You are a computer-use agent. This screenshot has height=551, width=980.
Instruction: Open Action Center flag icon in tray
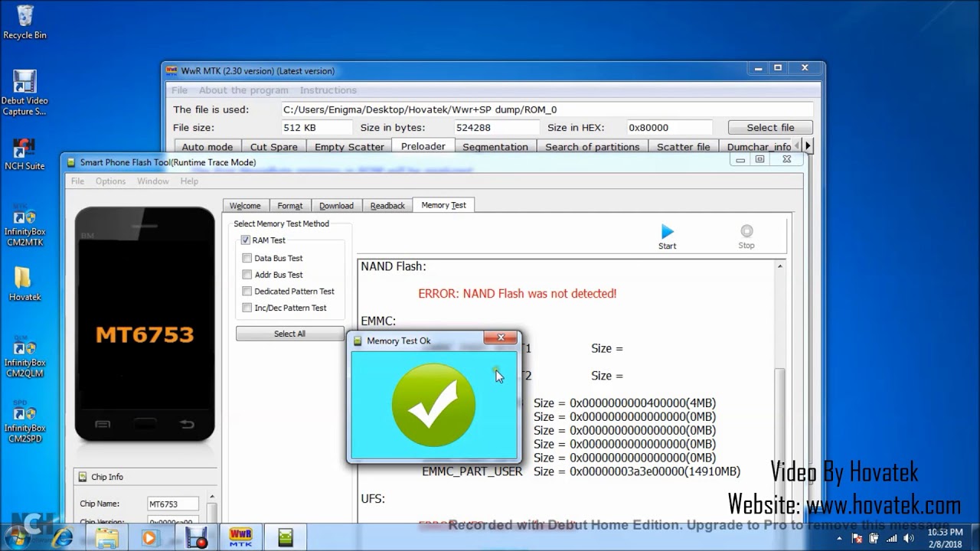point(858,538)
